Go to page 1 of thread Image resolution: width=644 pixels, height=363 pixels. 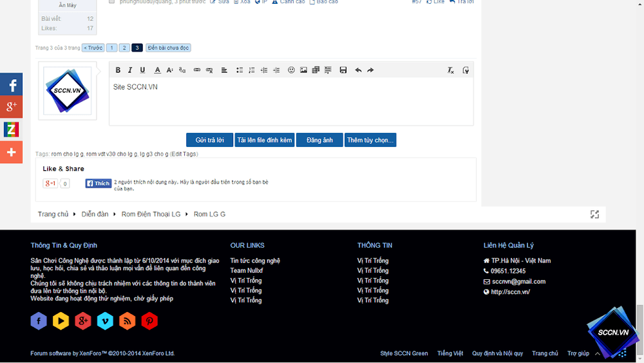coord(111,48)
